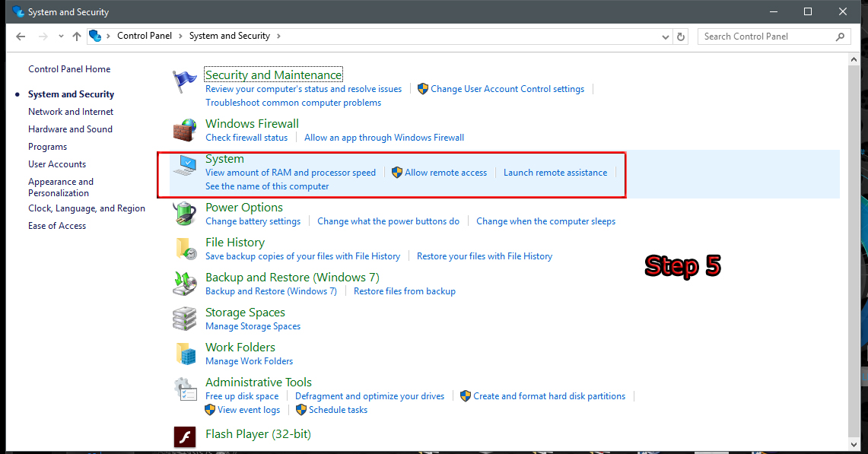The height and width of the screenshot is (454, 868).
Task: Open the Flash Player icon
Action: [x=185, y=437]
